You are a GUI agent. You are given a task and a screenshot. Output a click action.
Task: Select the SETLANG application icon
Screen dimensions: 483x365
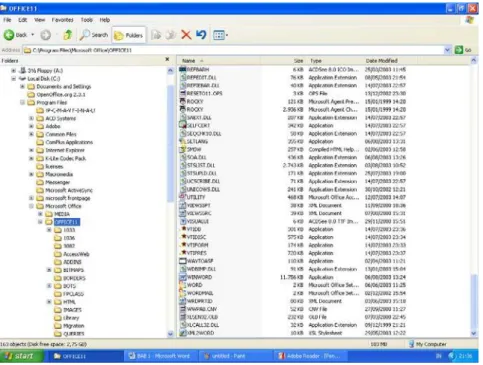(x=182, y=141)
